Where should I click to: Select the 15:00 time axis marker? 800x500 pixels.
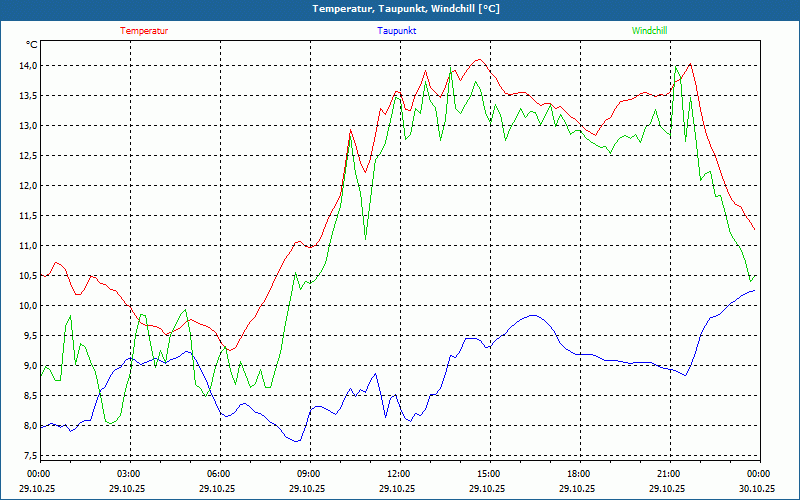[488, 473]
